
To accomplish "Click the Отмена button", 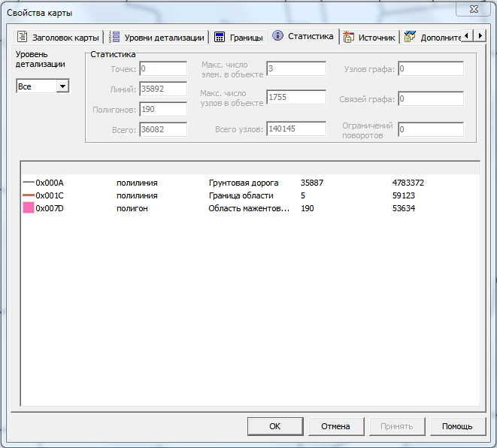I will click(335, 426).
